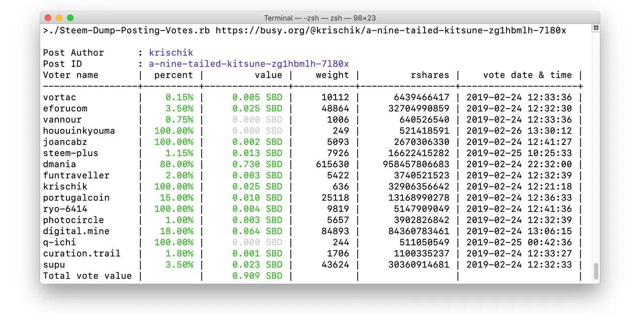644x335 pixels.
Task: Click the terminal scrollbar thumb
Action: (x=596, y=271)
